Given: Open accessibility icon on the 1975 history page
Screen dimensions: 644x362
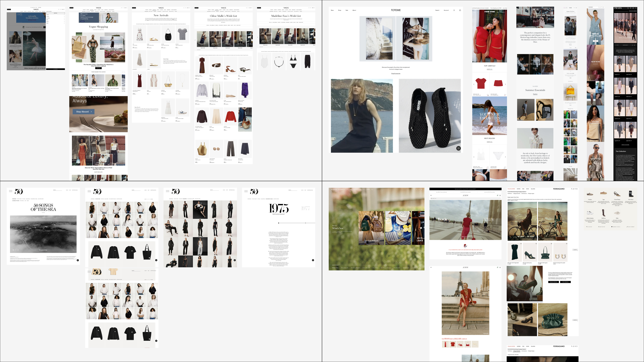Looking at the screenshot, I should pyautogui.click(x=313, y=260).
